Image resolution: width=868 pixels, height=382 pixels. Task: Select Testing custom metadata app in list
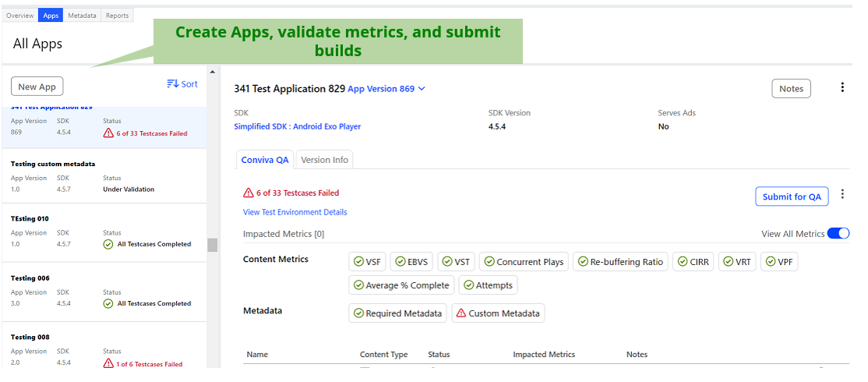(x=53, y=164)
